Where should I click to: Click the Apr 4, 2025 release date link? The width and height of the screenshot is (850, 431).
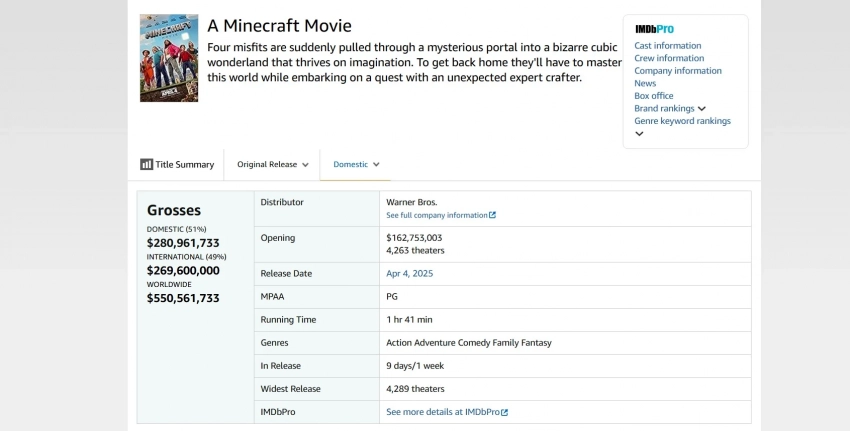(409, 273)
